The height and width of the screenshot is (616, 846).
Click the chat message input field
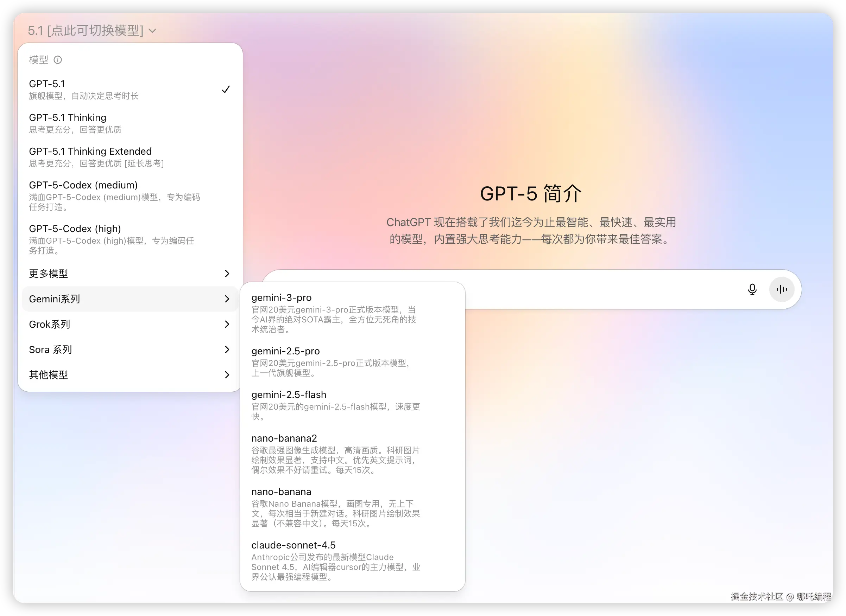tap(597, 289)
